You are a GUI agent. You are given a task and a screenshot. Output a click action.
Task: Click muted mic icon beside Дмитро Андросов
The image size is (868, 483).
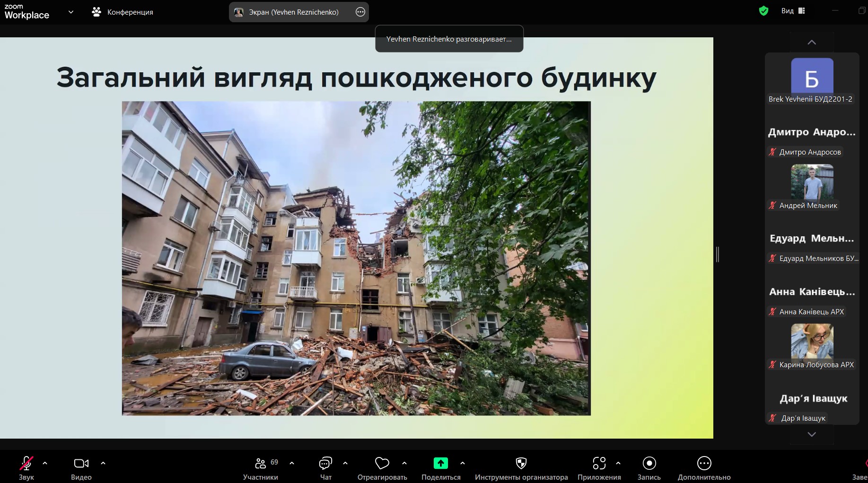(x=772, y=152)
